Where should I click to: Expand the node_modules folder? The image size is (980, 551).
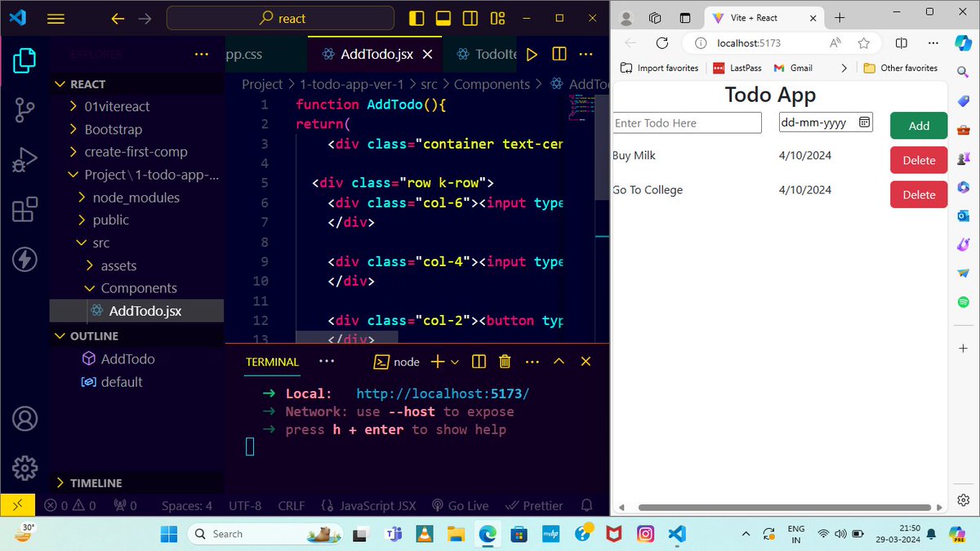(136, 198)
